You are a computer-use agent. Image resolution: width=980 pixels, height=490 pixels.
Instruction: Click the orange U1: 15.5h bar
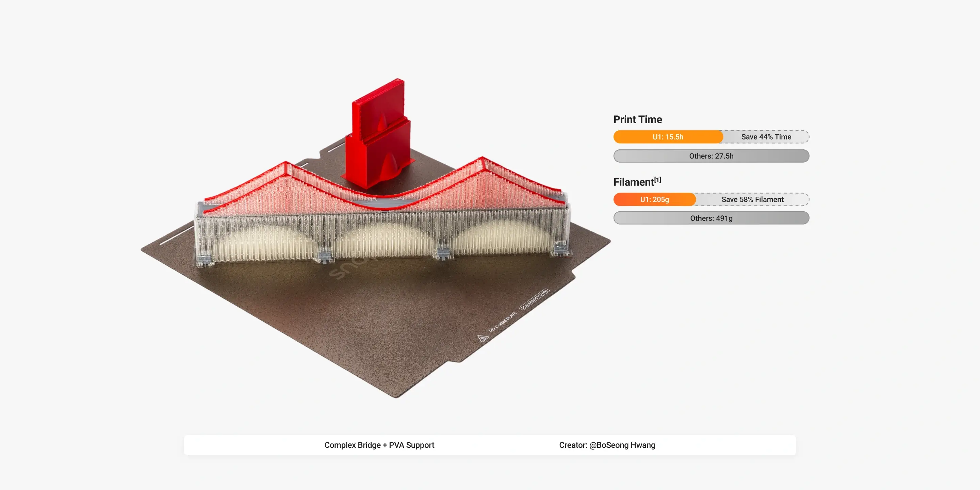pos(668,137)
